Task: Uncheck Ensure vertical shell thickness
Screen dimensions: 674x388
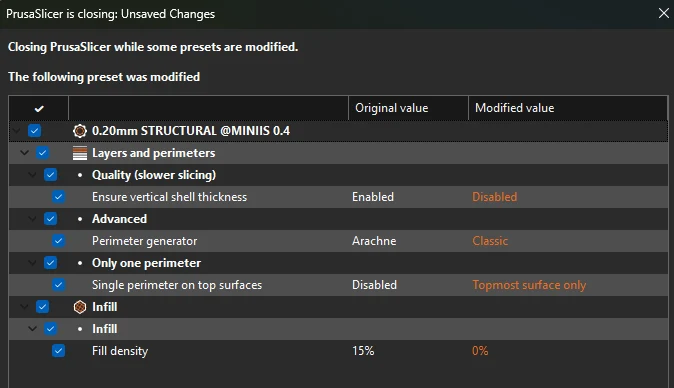Action: click(x=58, y=197)
